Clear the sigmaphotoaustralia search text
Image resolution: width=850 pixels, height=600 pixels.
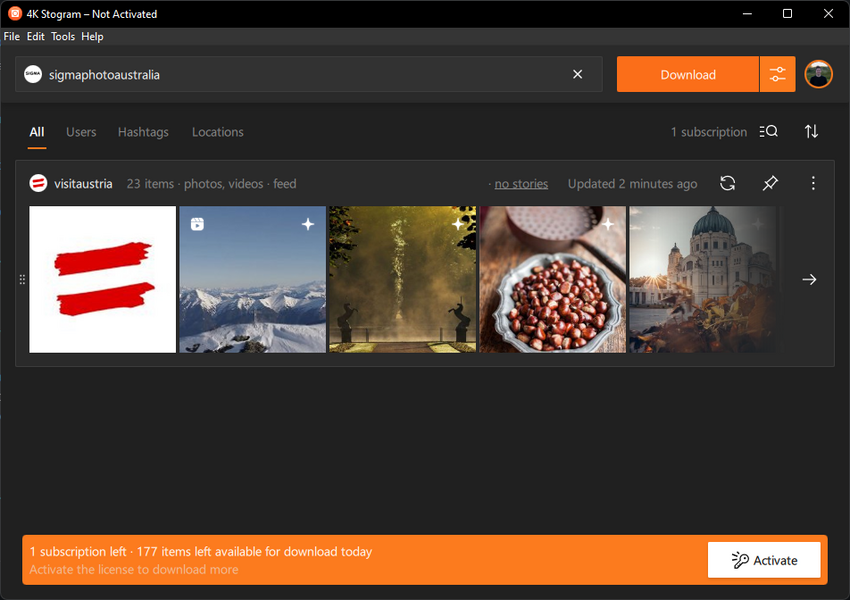577,74
